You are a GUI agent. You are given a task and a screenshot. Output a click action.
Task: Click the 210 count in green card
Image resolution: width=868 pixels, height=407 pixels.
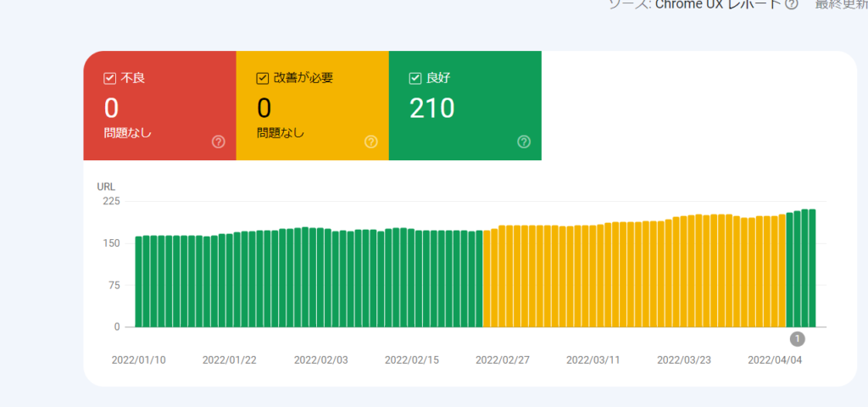(431, 109)
